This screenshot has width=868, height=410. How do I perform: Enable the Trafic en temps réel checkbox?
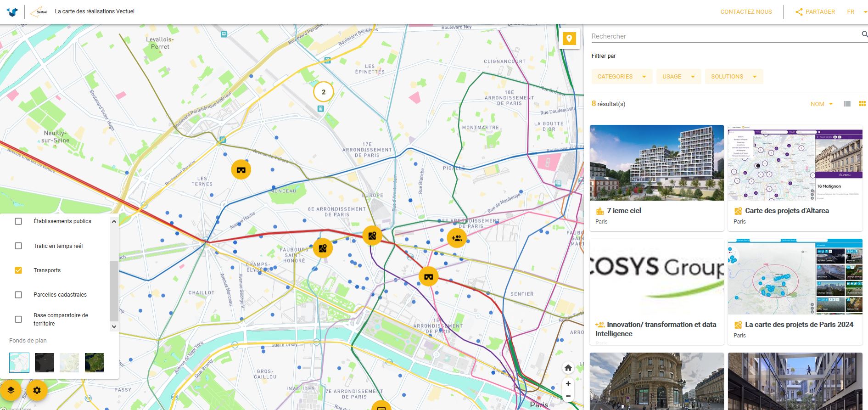(18, 246)
